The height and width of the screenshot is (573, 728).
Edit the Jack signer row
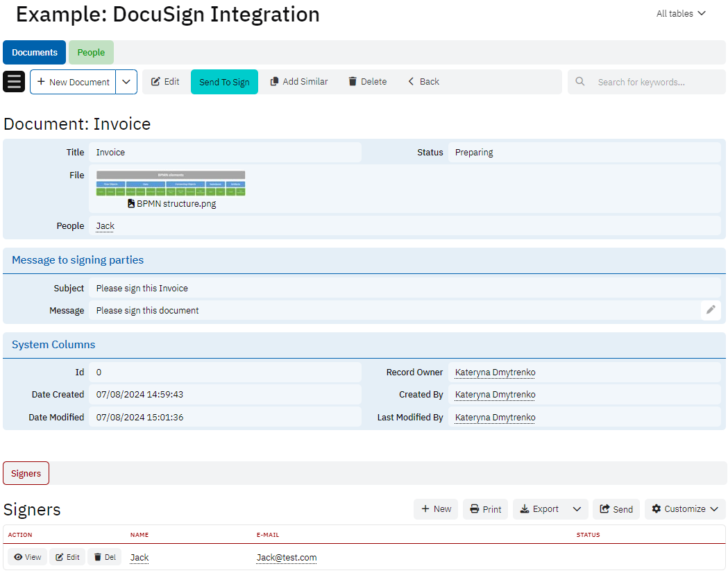tap(67, 557)
